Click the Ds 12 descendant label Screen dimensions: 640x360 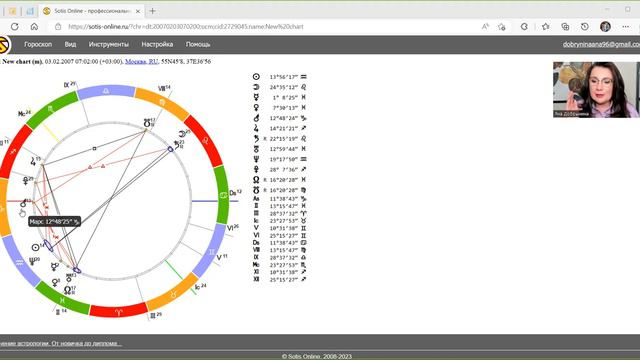tap(236, 193)
